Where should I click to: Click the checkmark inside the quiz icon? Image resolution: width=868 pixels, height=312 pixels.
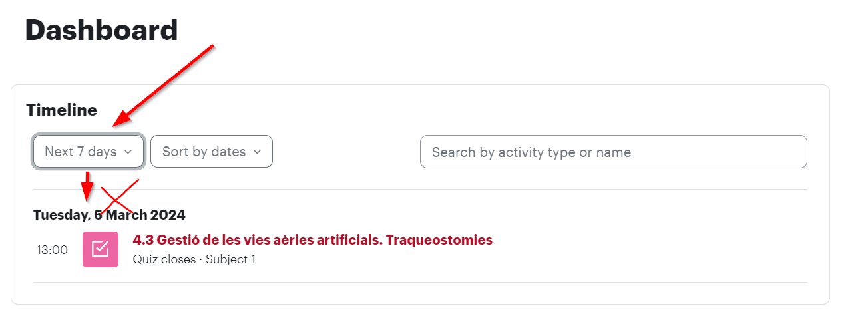point(101,249)
